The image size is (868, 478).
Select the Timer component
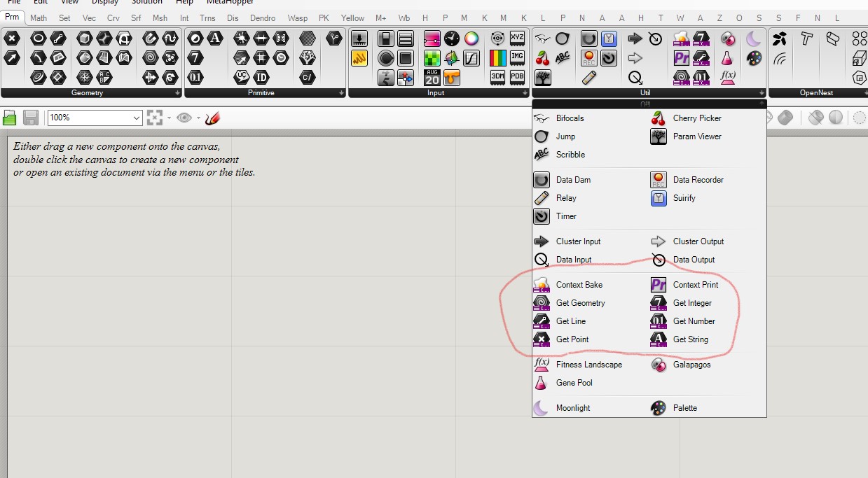click(x=564, y=216)
